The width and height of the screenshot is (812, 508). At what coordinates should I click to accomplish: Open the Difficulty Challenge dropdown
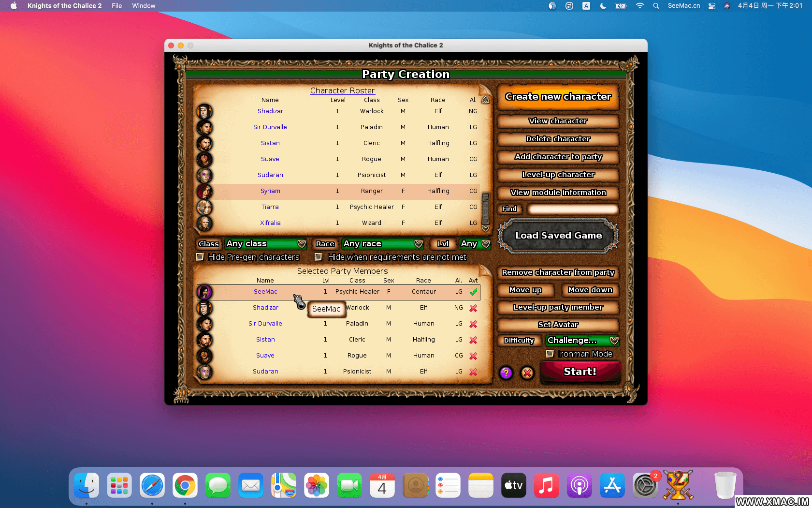click(x=582, y=340)
